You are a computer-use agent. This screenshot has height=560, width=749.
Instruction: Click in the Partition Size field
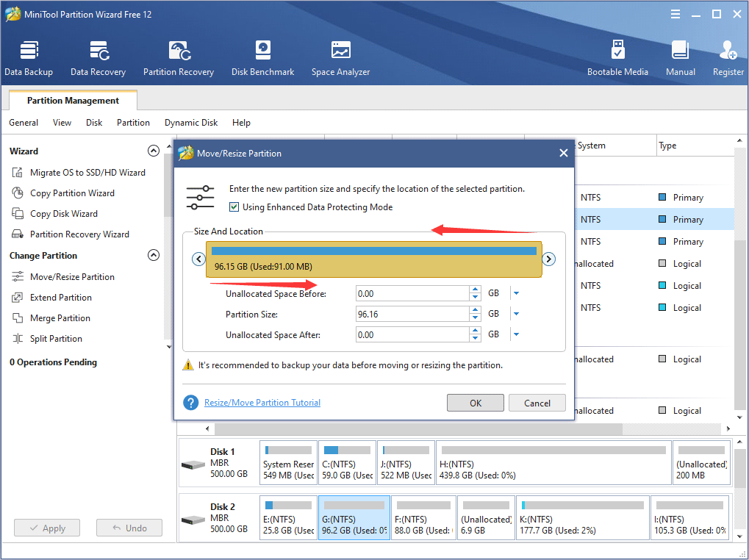[x=412, y=314]
